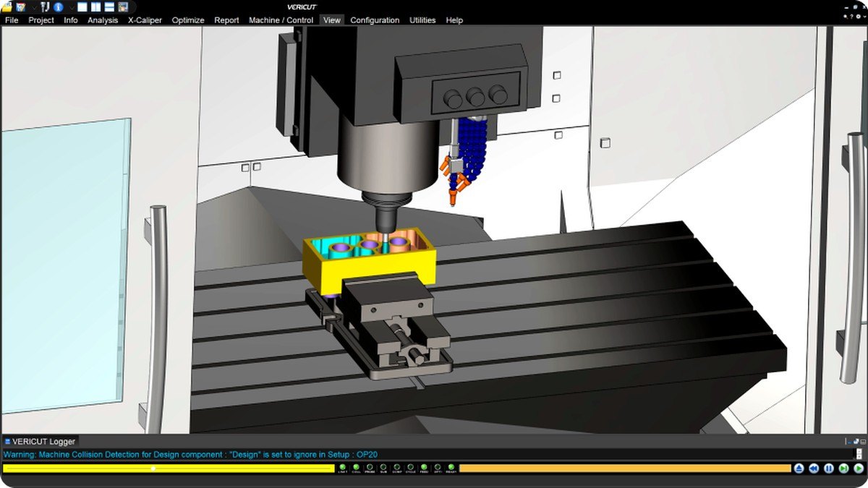Toggle the FEED status indicator light
The width and height of the screenshot is (868, 488).
click(x=424, y=468)
